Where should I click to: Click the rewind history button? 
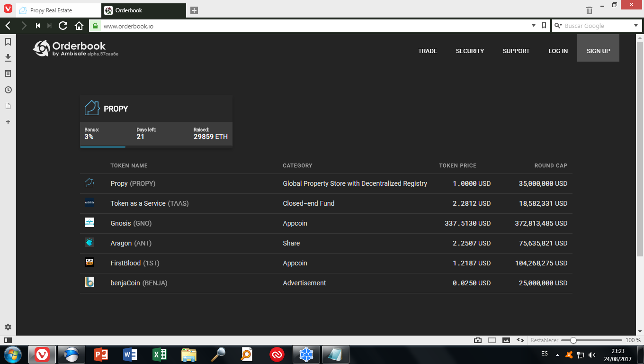coord(38,26)
